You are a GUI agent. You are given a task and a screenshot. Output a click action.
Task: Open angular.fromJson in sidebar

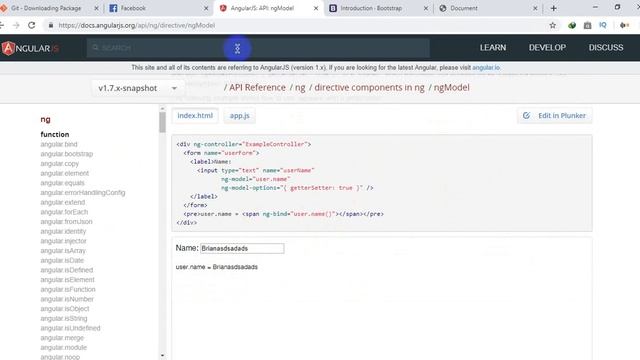[67, 222]
